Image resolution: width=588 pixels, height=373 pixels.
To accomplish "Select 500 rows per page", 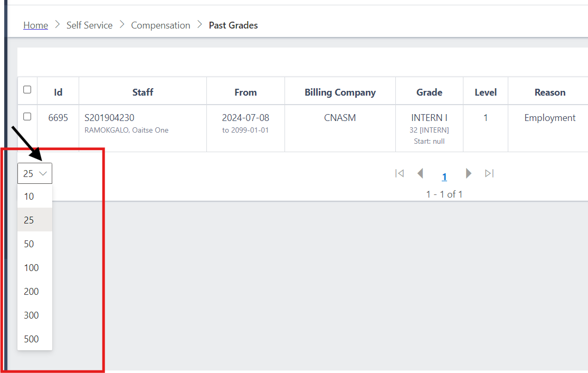I will (x=32, y=339).
